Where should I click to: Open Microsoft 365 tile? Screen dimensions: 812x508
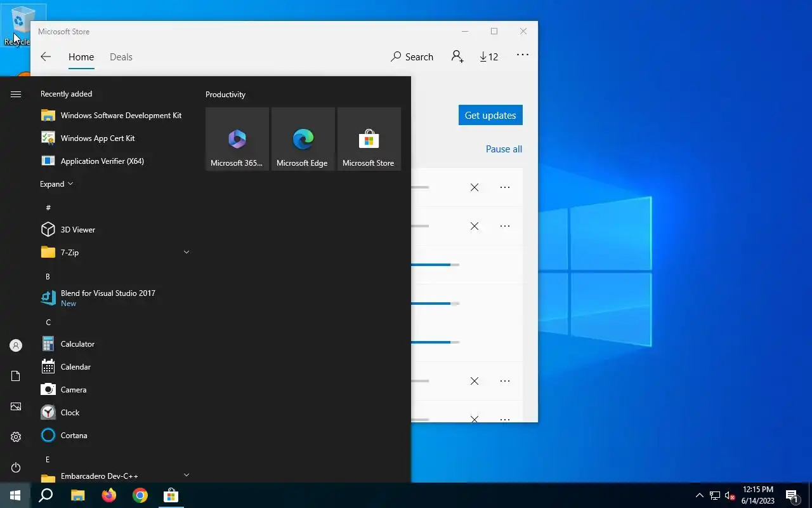point(237,139)
